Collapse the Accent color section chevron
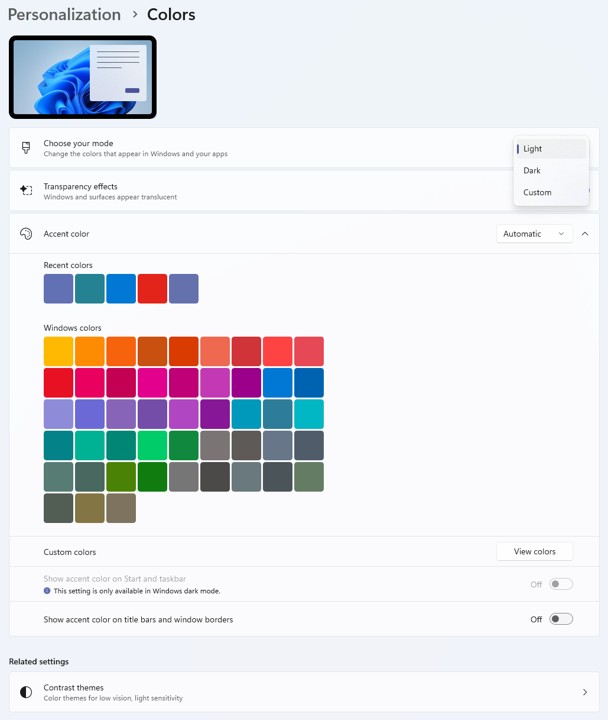This screenshot has height=720, width=608. 585,234
